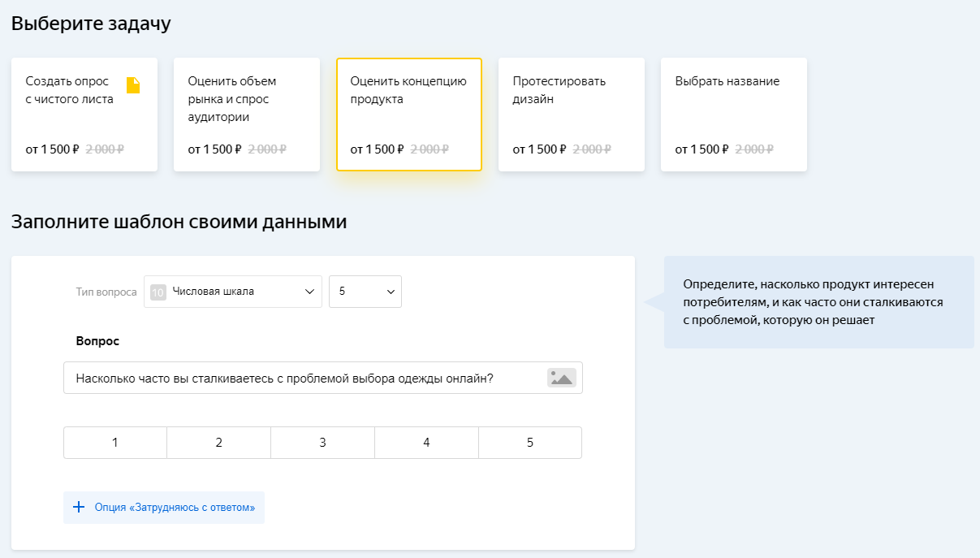Viewport: 980px width, 558px height.
Task: Open the «Числовая шкала» question type dropdown
Action: point(233,292)
